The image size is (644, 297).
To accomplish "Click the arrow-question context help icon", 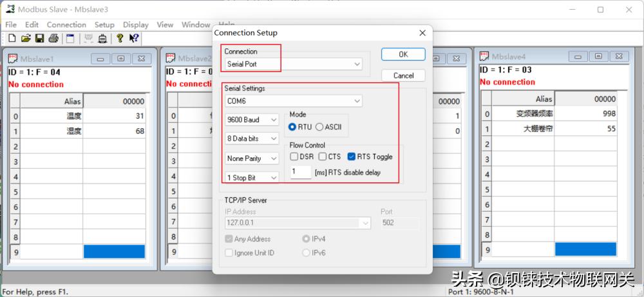I will (x=134, y=38).
